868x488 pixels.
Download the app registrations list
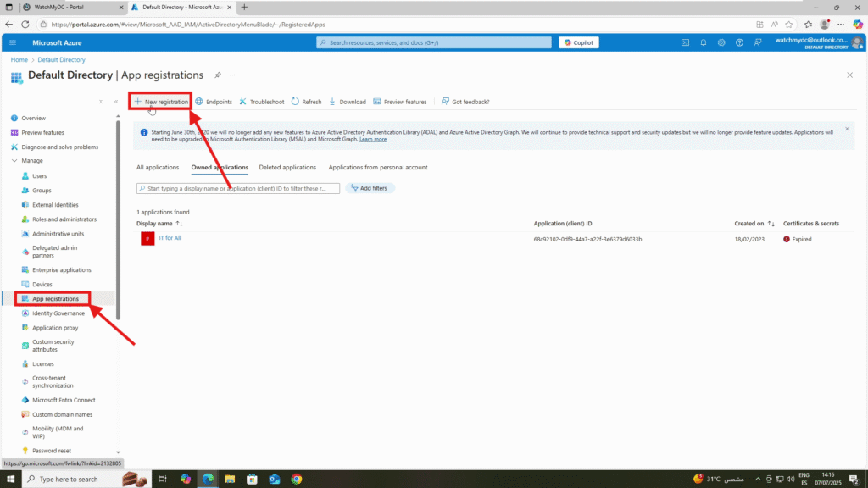348,102
